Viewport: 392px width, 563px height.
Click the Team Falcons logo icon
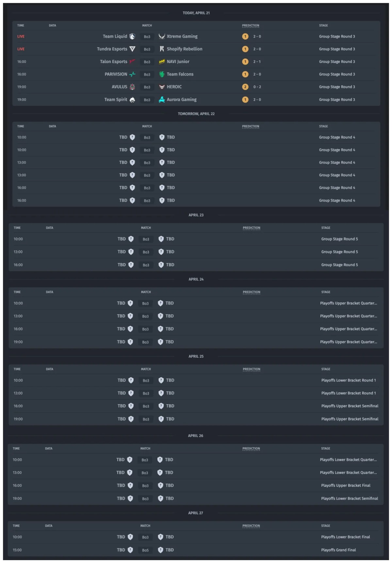pyautogui.click(x=162, y=74)
